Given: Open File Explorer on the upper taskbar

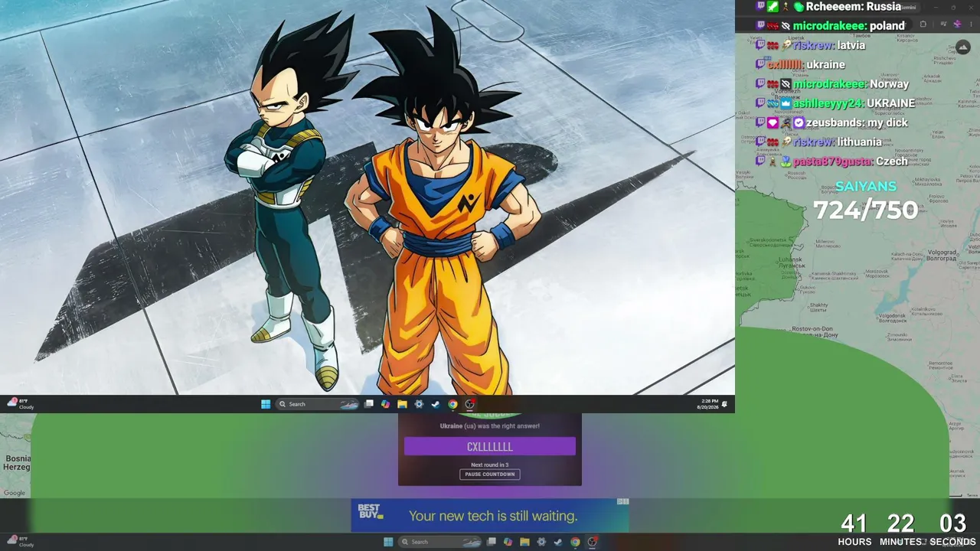Looking at the screenshot, I should click(x=402, y=404).
